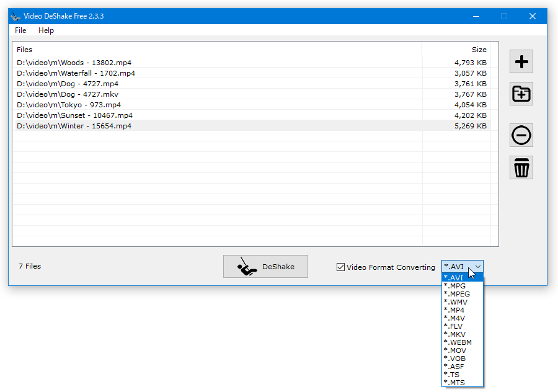Choose *.M4V from the format list
The image size is (558, 392).
pyautogui.click(x=463, y=318)
